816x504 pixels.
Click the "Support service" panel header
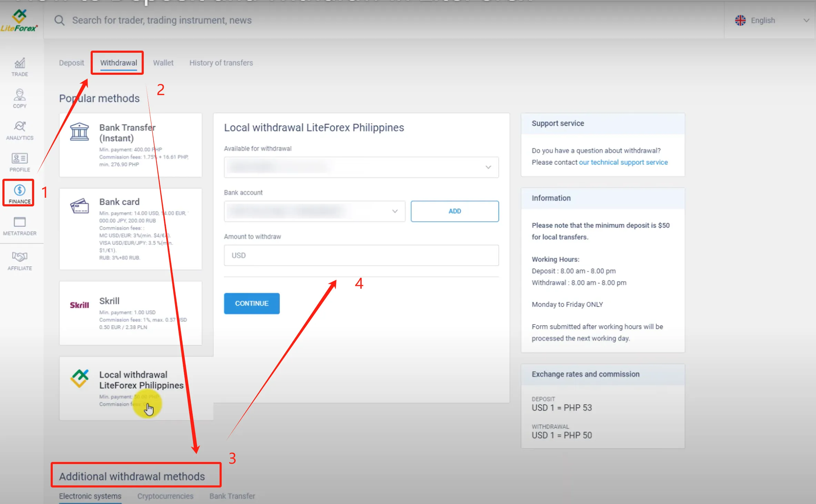(603, 123)
